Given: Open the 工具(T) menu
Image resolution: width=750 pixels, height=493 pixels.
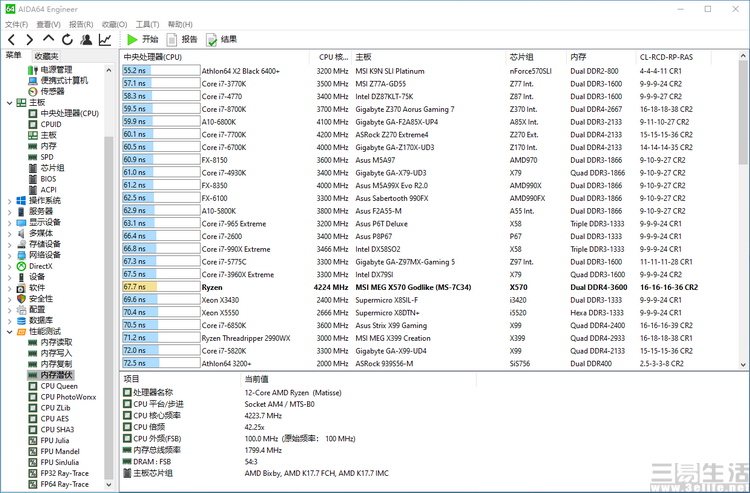Looking at the screenshot, I should point(147,24).
